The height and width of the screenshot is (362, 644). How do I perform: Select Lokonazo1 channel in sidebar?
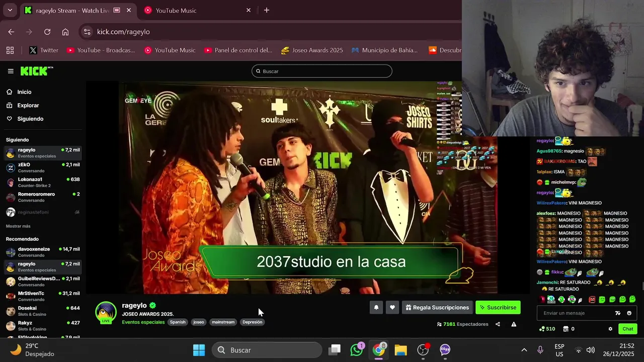point(42,182)
